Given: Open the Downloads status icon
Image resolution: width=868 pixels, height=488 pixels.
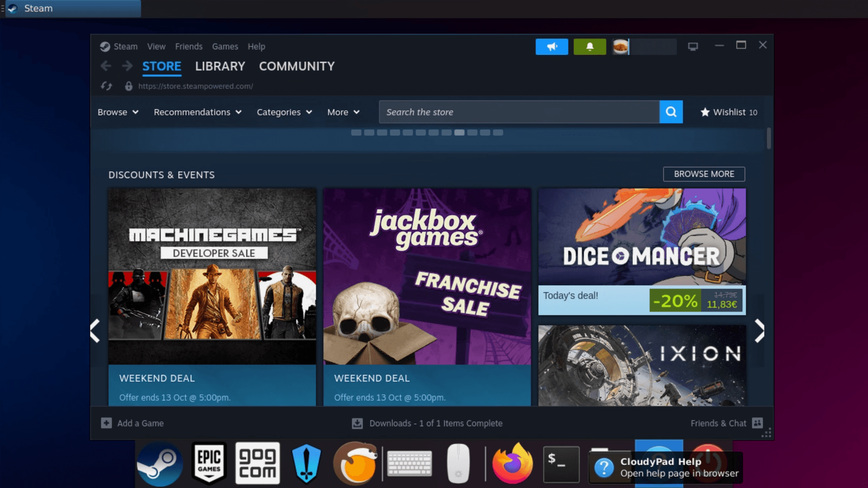Looking at the screenshot, I should (357, 423).
